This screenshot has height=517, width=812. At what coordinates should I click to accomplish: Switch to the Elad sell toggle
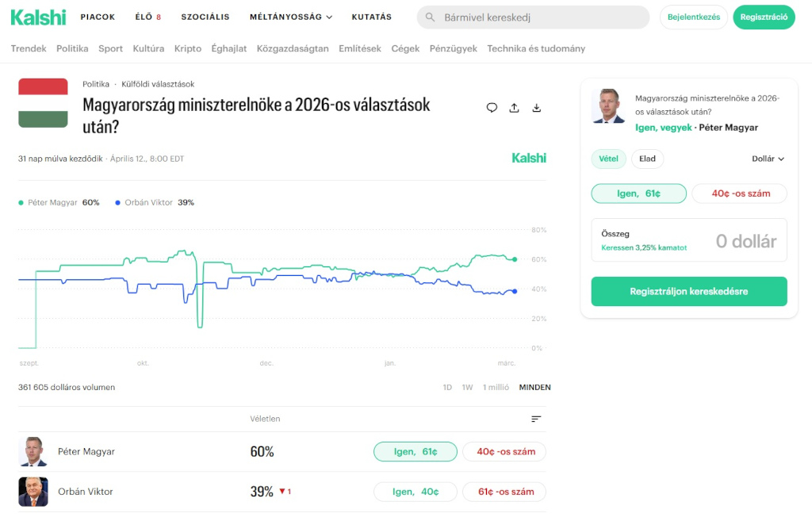pyautogui.click(x=648, y=159)
